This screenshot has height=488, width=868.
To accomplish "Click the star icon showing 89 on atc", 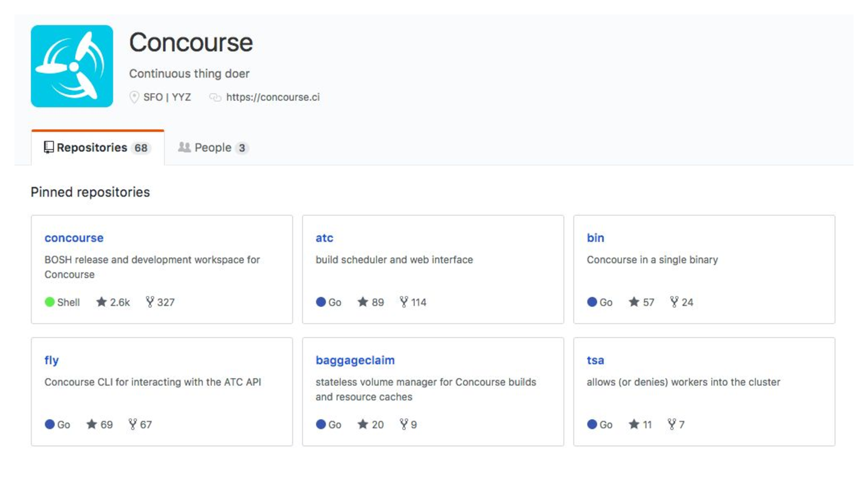I will tap(363, 302).
